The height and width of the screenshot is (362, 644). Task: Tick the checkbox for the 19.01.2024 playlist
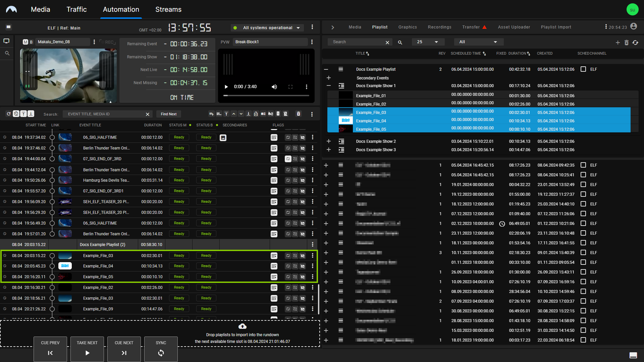pos(583,184)
